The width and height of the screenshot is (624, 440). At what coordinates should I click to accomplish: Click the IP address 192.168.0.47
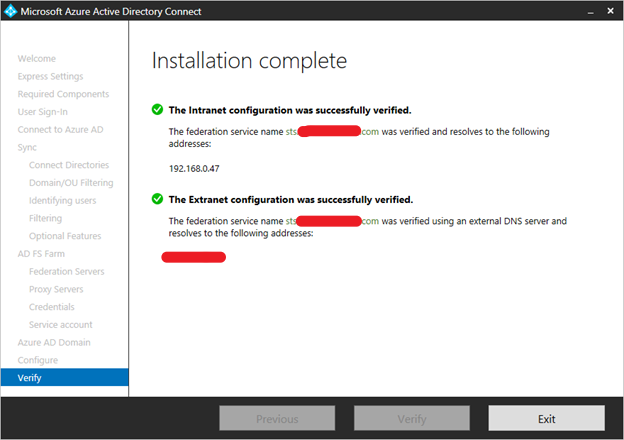click(x=194, y=169)
